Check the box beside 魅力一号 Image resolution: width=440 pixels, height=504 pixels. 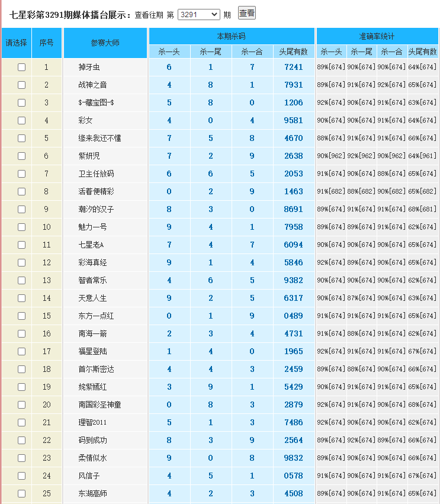(22, 227)
